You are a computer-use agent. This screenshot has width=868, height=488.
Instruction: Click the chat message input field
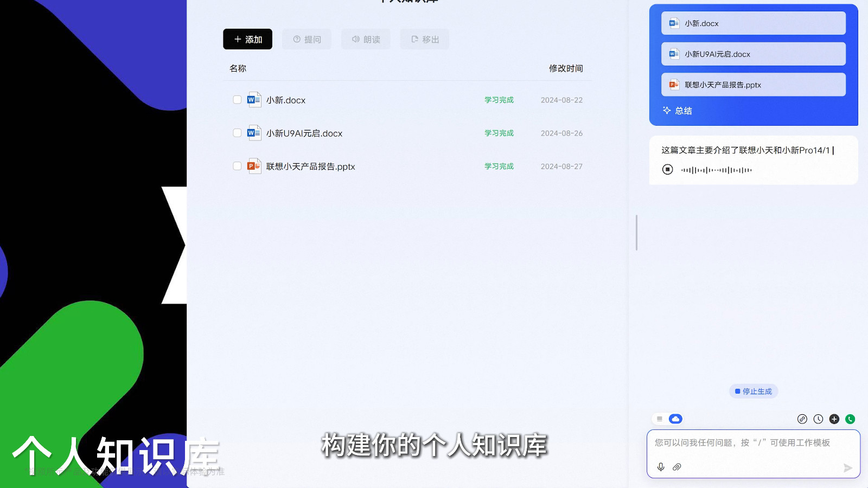754,454
